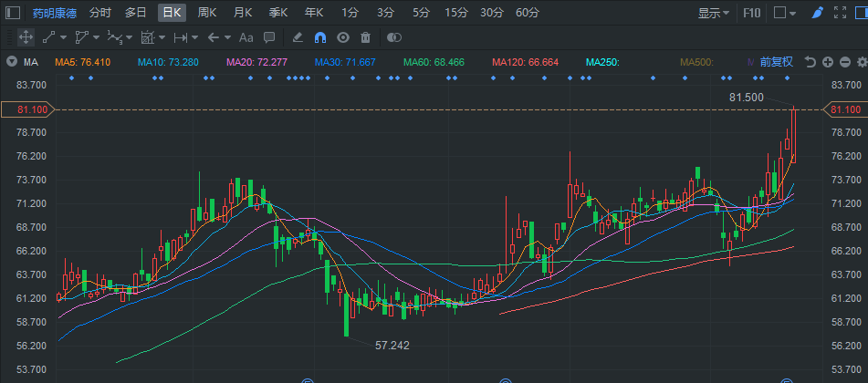The image size is (868, 383).
Task: Click the MA20: 72.277 value
Action: (256, 62)
